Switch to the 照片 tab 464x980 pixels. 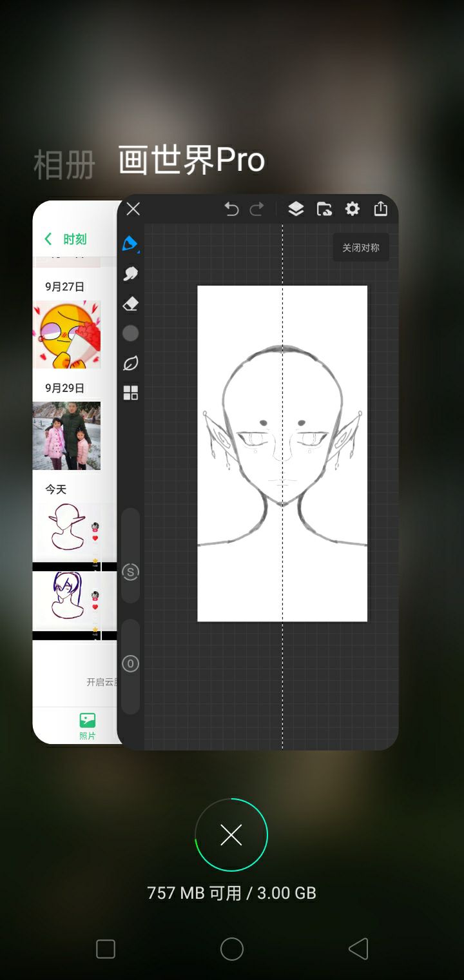(x=87, y=725)
